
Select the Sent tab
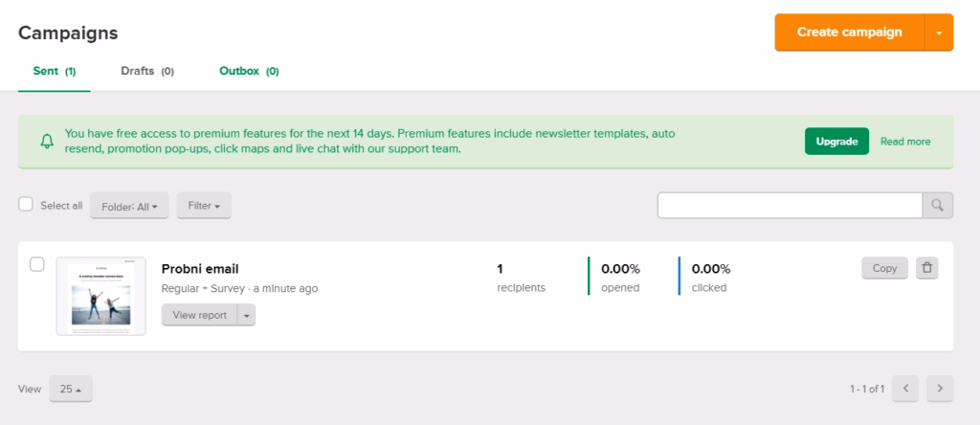[55, 71]
